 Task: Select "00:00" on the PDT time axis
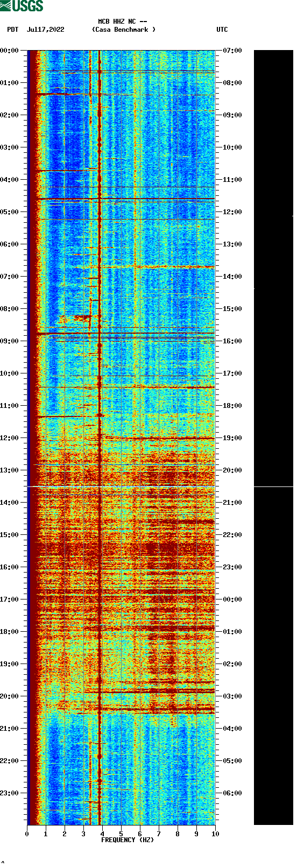(9, 51)
